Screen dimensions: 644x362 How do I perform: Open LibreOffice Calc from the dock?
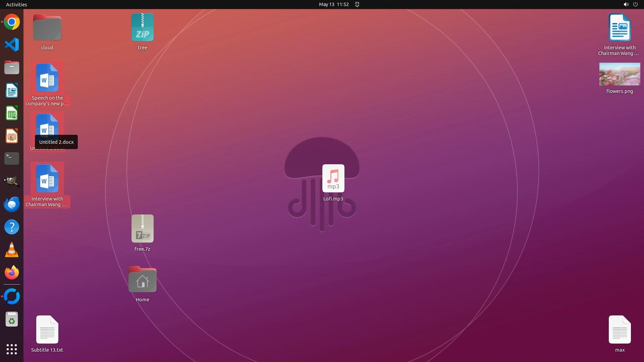[12, 113]
